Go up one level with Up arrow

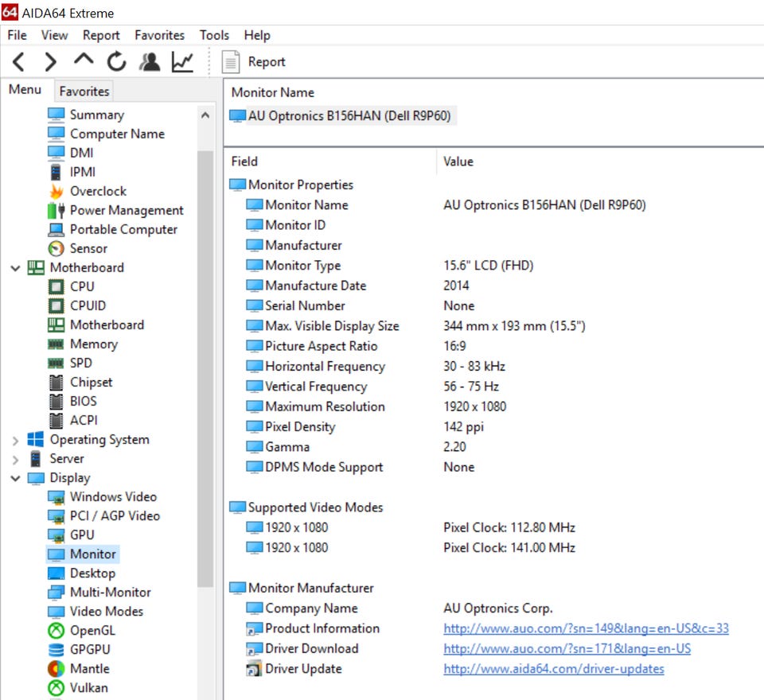84,62
